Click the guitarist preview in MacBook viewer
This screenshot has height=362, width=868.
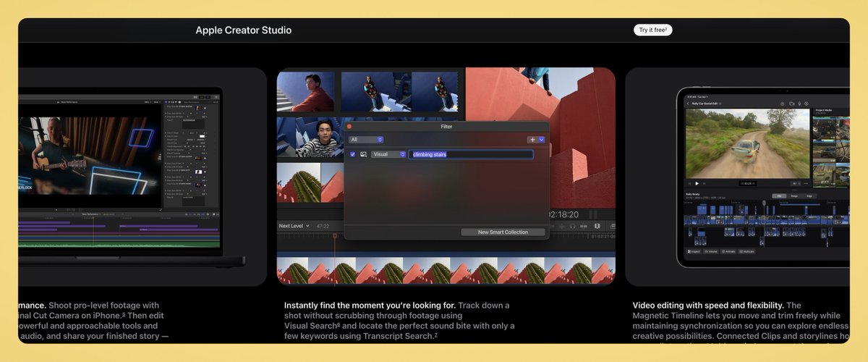90,156
